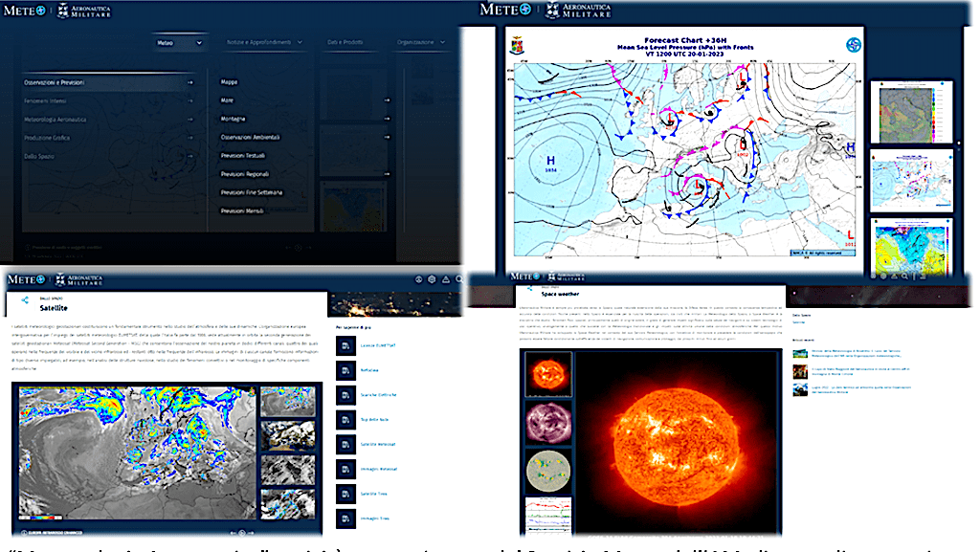Click document icon beside Licenza EUMETSAT
980x552 pixels.
[345, 345]
